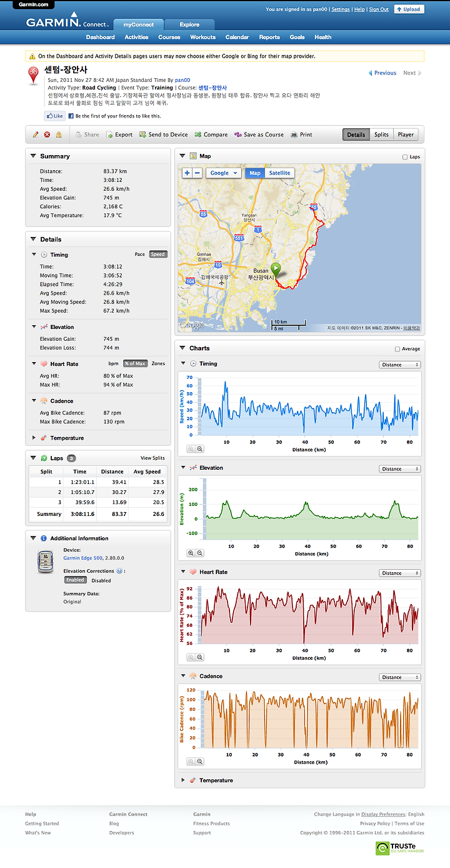Viewport: 450px width, 868px height.
Task: Switch Heart Rate display to bpm
Action: point(113,363)
